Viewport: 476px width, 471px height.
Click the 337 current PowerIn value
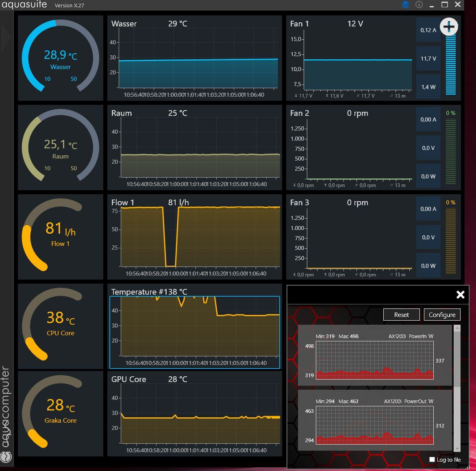440,360
